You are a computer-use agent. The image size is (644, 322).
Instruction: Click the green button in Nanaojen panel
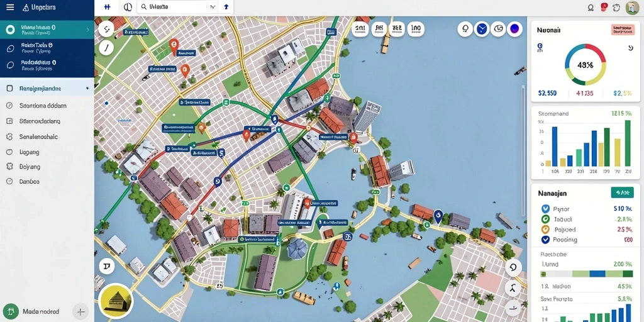coord(622,192)
